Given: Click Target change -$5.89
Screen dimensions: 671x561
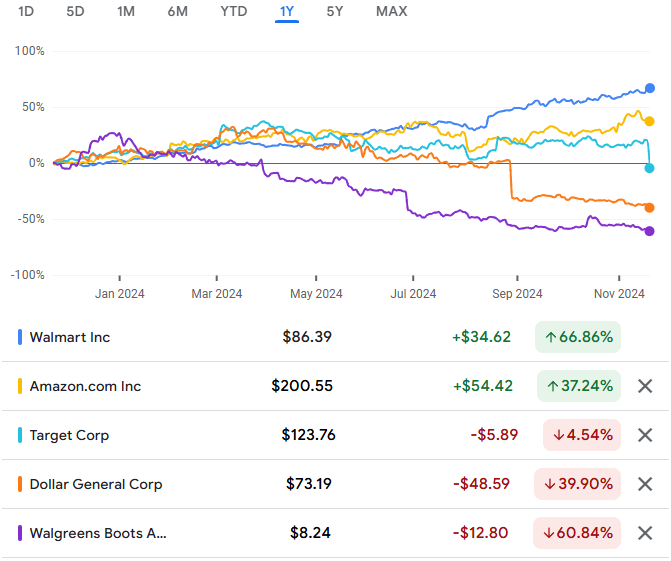Looking at the screenshot, I should (x=494, y=435).
